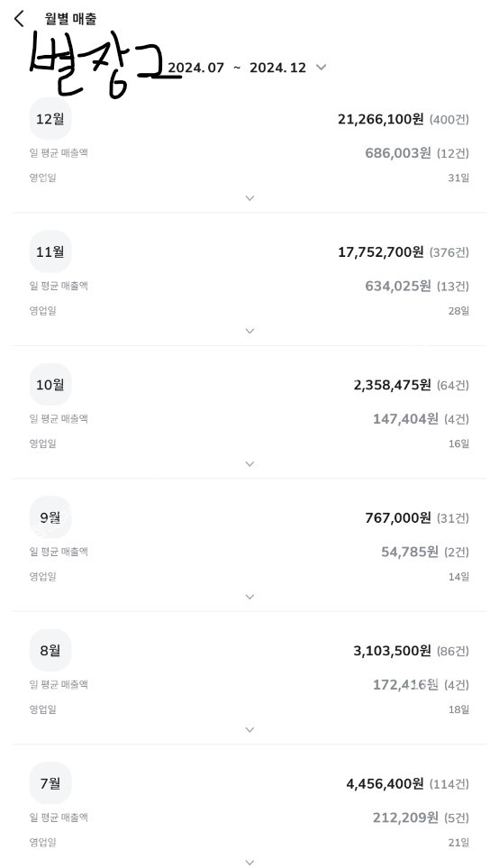
Task: Expand the 12월 sales details chevron
Action: click(x=249, y=198)
